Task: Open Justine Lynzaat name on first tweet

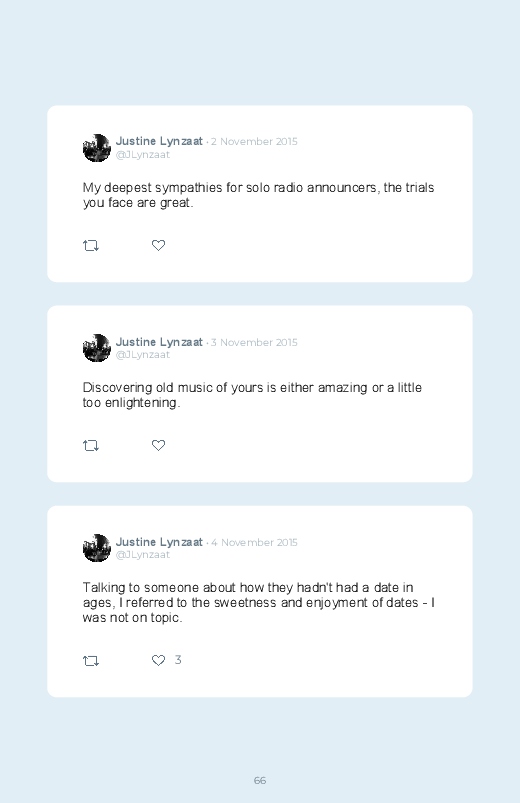Action: (159, 141)
